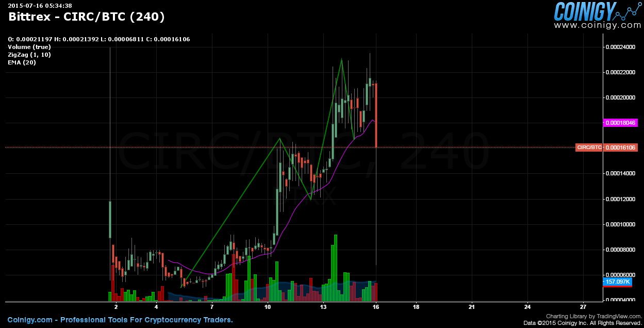Click date label 21 on time axis
Image resolution: width=644 pixels, height=328 pixels.
[472, 307]
